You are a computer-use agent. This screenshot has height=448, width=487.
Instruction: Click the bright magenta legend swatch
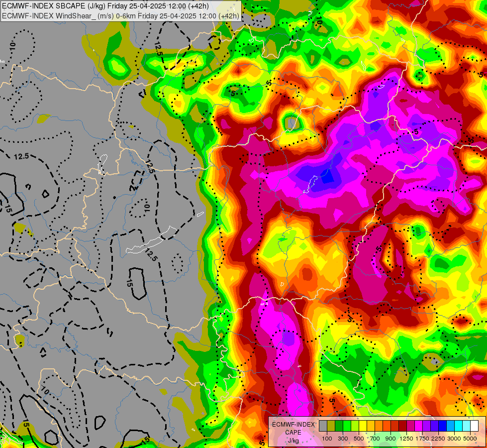(x=418, y=426)
